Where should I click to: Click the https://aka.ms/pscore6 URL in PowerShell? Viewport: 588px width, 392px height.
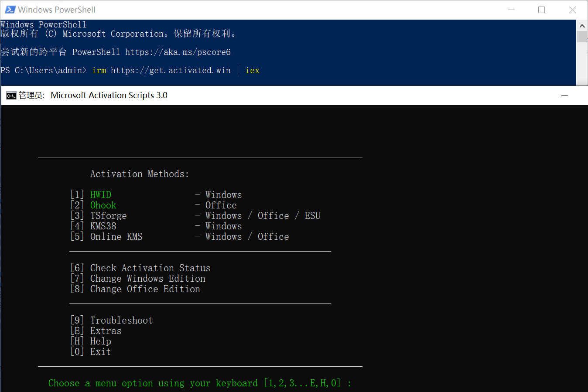point(178,52)
